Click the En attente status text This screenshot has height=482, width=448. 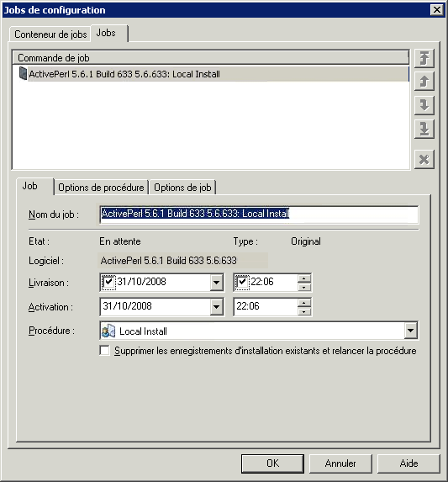point(120,241)
